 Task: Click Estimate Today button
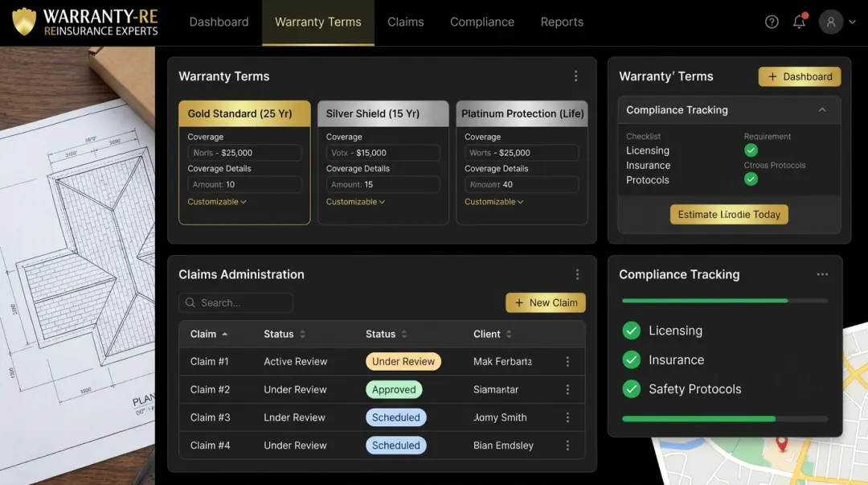tap(729, 215)
